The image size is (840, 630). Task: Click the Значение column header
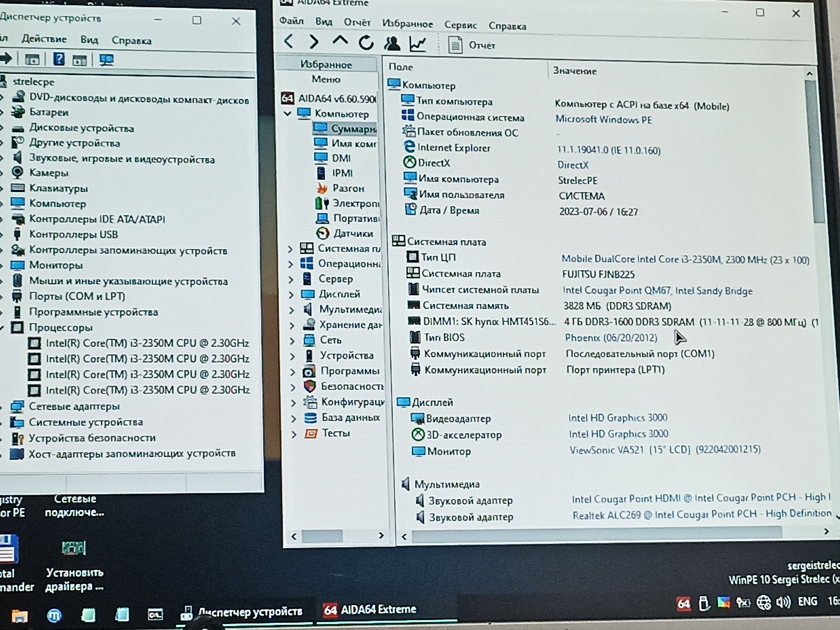(575, 71)
